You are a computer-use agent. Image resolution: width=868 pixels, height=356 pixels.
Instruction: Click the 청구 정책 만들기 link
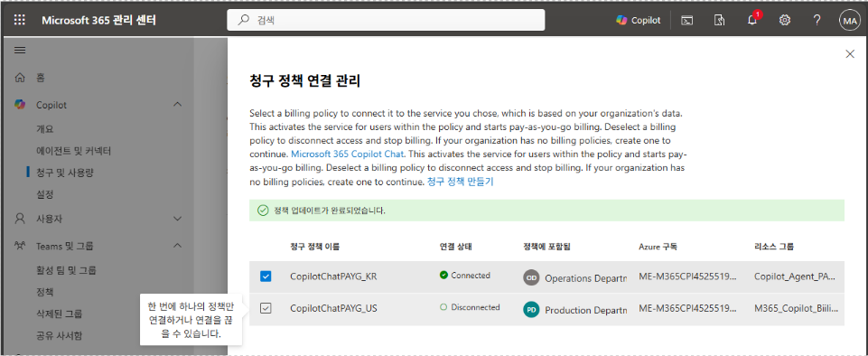tap(460, 182)
